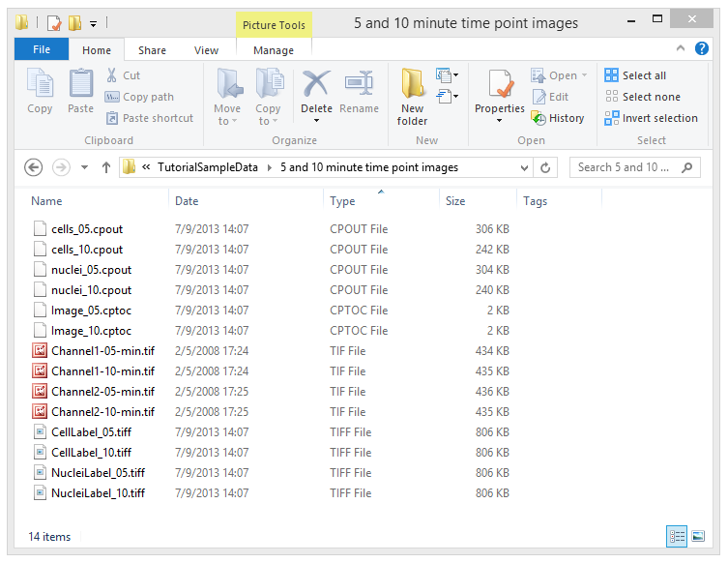Open the Properties checkmark icon
This screenshot has width=728, height=563.
click(499, 85)
